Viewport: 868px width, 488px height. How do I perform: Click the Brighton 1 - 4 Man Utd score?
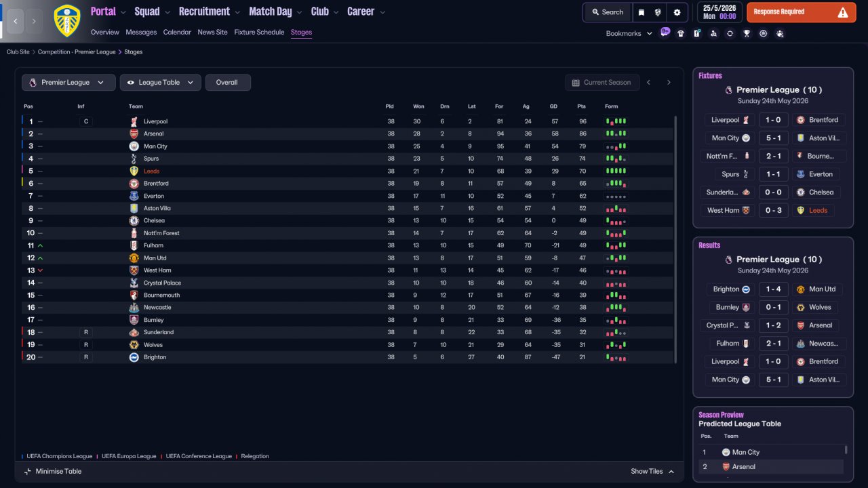point(773,289)
